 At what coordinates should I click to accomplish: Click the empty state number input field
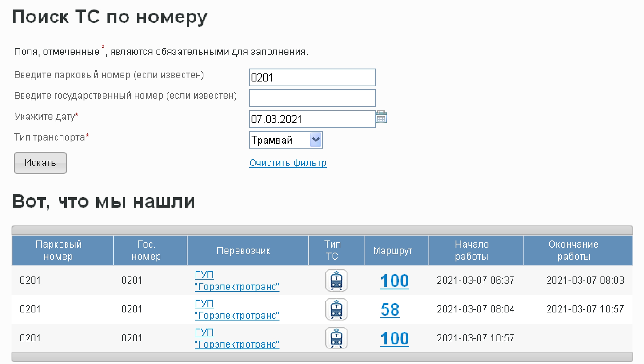pyautogui.click(x=312, y=98)
